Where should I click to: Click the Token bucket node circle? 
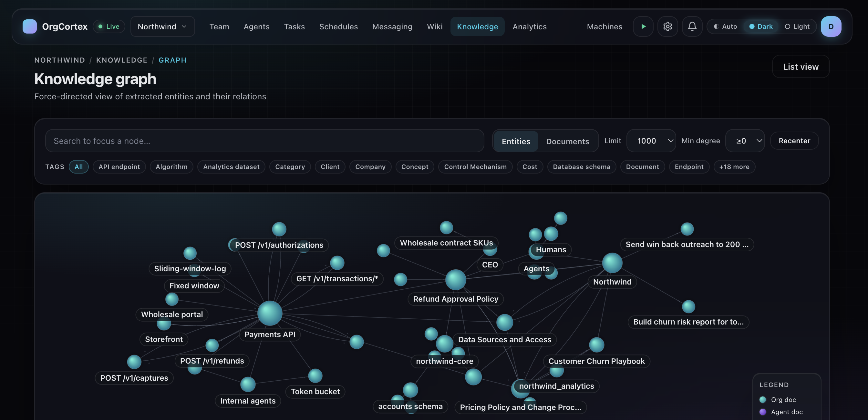tap(315, 375)
